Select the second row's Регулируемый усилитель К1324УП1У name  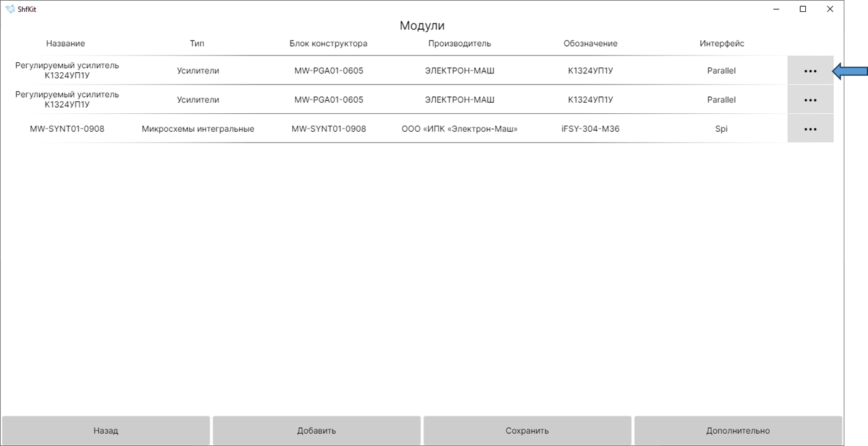click(x=67, y=100)
